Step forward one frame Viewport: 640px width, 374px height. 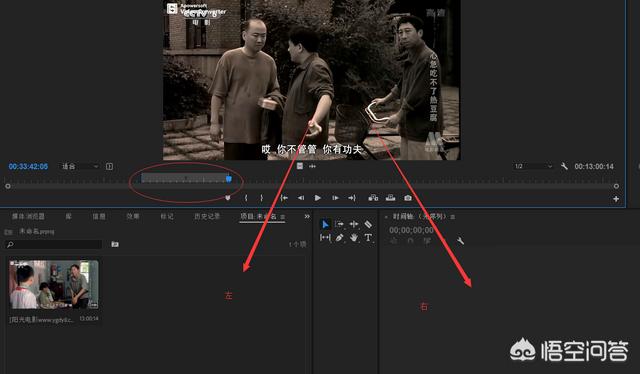point(335,198)
